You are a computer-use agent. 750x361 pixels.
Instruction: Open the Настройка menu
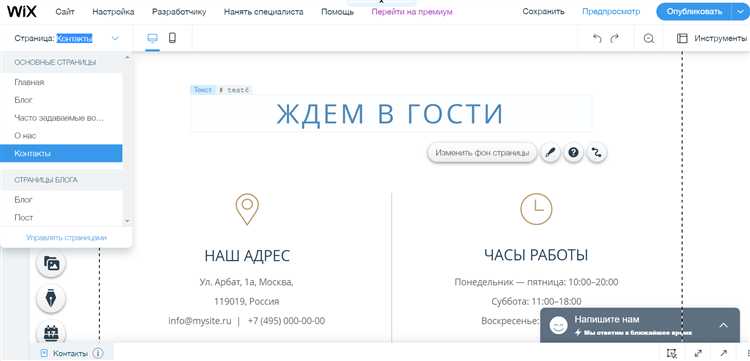click(x=113, y=12)
